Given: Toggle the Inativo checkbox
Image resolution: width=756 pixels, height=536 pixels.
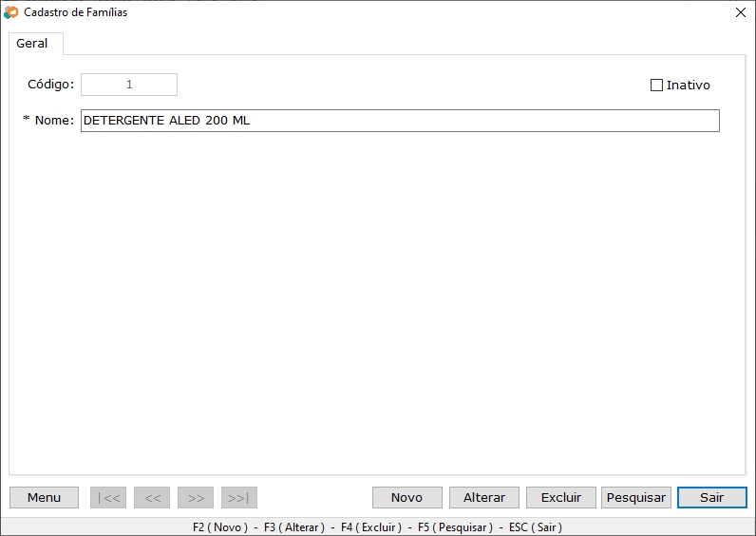Looking at the screenshot, I should tap(656, 85).
